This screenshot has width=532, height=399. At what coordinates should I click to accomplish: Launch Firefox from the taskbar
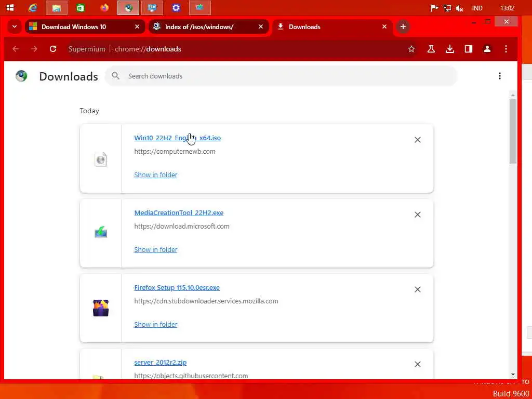[x=104, y=7]
